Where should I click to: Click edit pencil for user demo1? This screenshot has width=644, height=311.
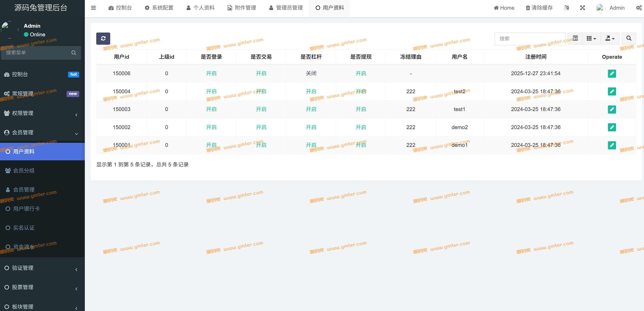click(612, 145)
